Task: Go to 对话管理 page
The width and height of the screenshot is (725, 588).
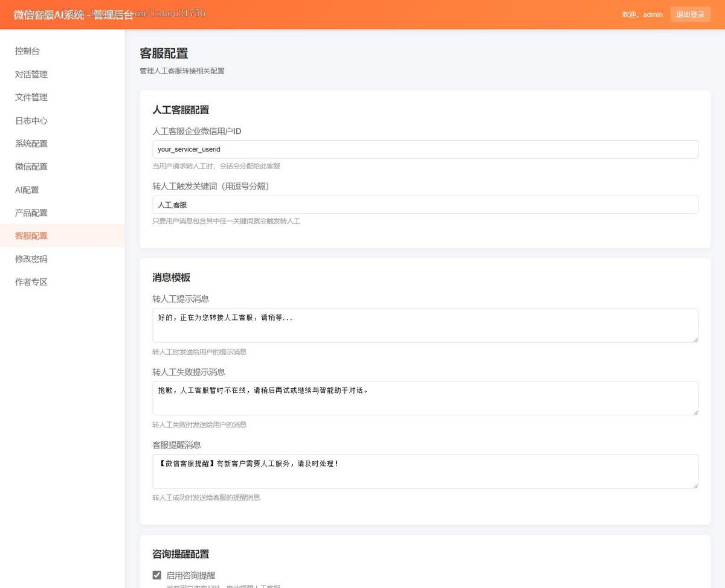Action: (x=62, y=74)
